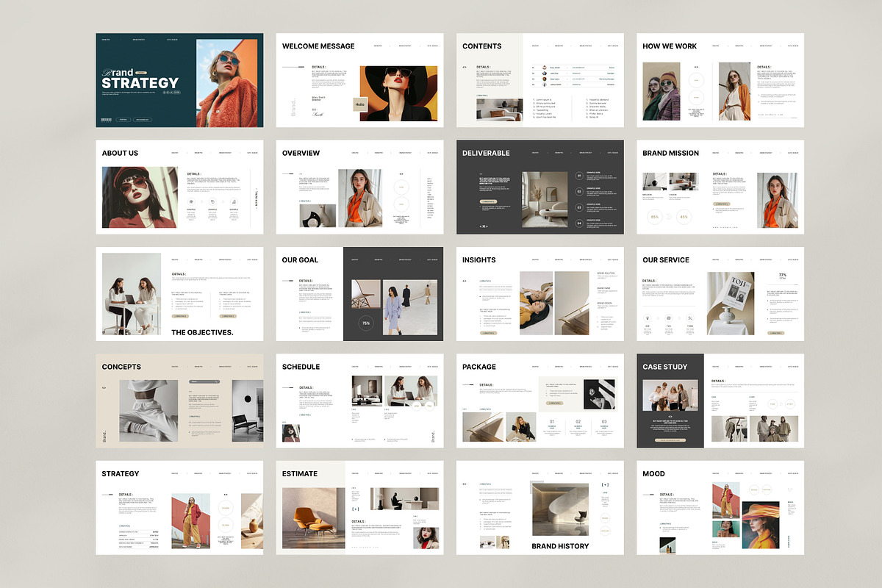The height and width of the screenshot is (588, 882).
Task: Click the 65% circle on Brand Mission
Action: [654, 217]
